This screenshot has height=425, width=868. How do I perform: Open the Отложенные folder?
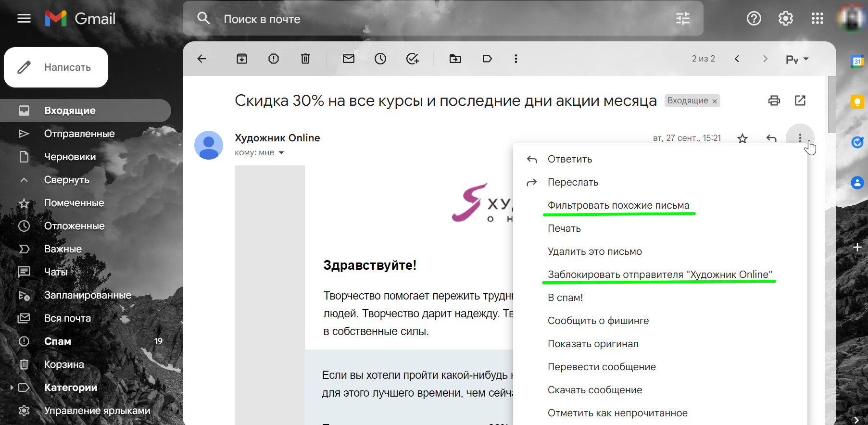(x=86, y=226)
